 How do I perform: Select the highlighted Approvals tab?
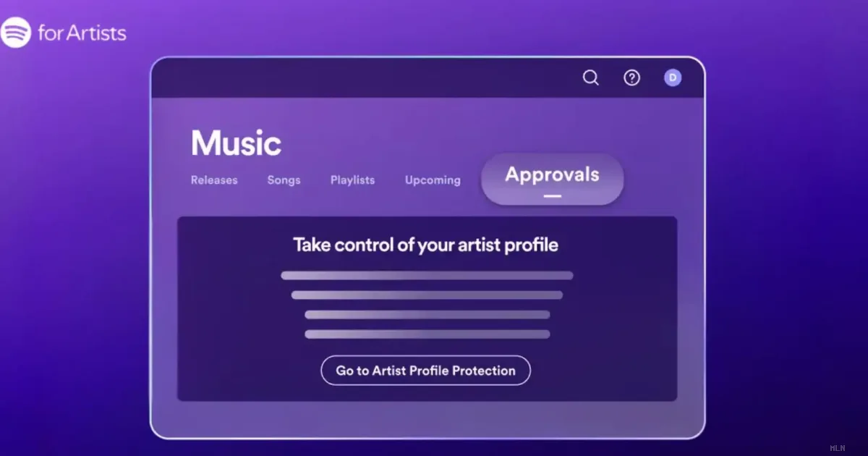point(552,179)
